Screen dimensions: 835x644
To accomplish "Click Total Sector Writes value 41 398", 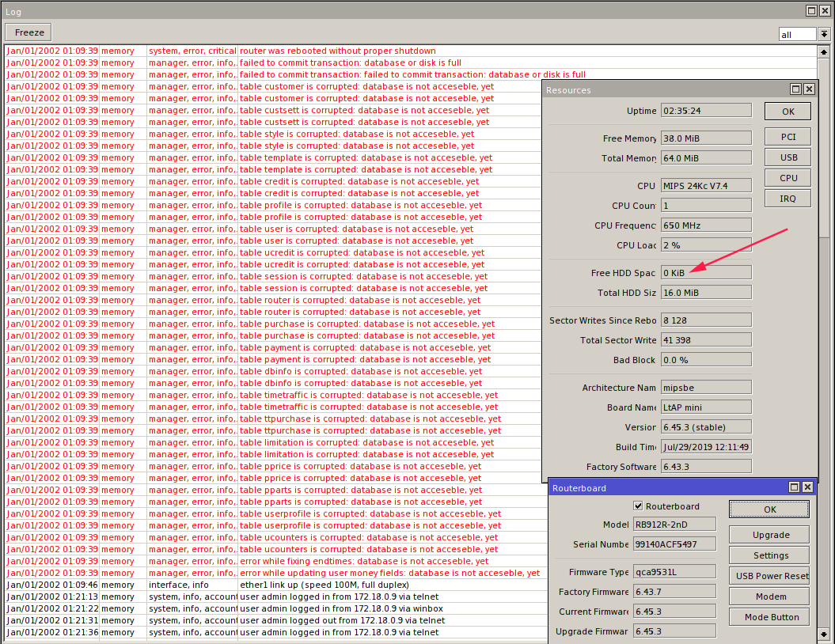I will [x=706, y=340].
